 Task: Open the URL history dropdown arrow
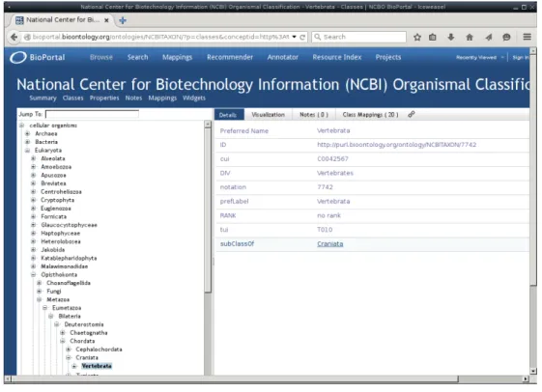(x=294, y=37)
